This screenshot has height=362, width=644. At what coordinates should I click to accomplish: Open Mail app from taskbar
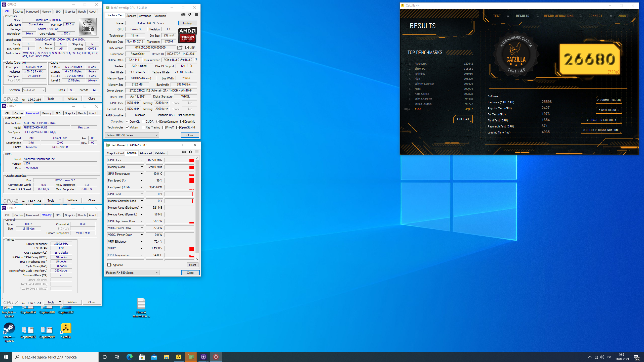tap(154, 357)
